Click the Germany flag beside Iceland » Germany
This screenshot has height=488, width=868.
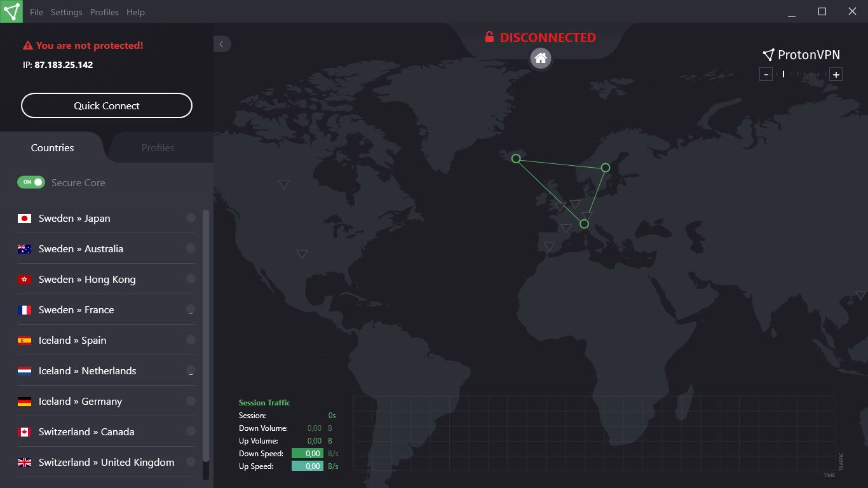tap(24, 401)
